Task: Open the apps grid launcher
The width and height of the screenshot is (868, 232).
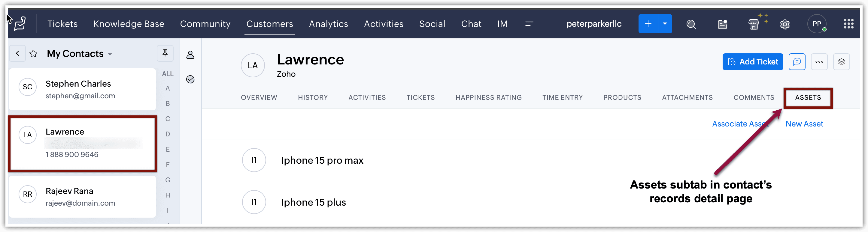Action: pyautogui.click(x=848, y=24)
